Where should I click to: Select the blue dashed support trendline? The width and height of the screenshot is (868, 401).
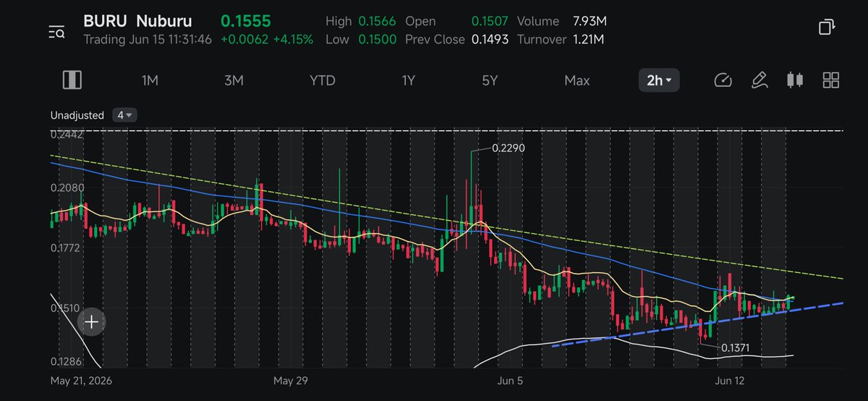[697, 324]
